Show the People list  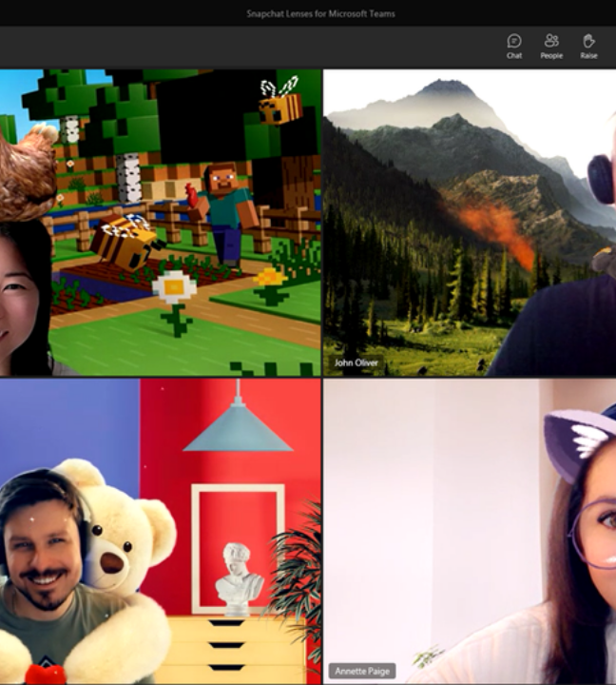point(551,47)
